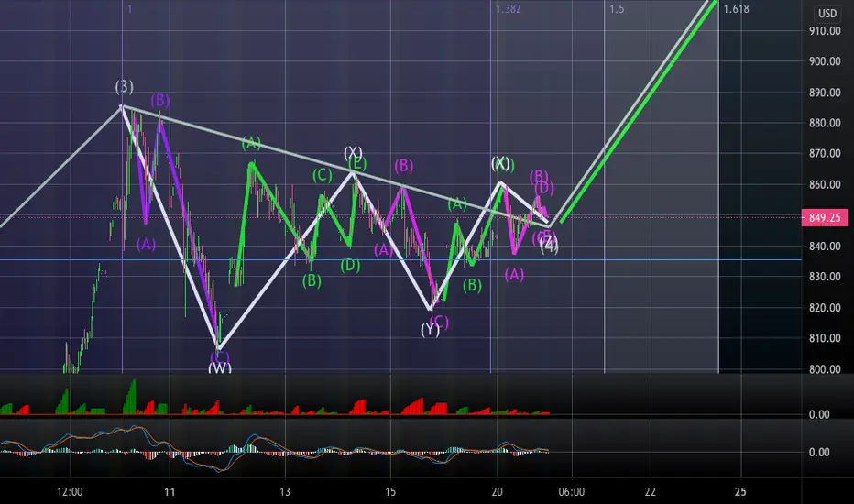Select the 830.00 price scale value
The width and height of the screenshot is (854, 504).
pos(825,277)
